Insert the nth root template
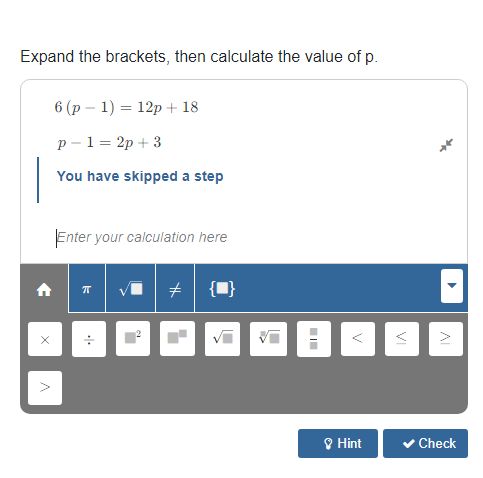The image size is (483, 478). (x=268, y=339)
